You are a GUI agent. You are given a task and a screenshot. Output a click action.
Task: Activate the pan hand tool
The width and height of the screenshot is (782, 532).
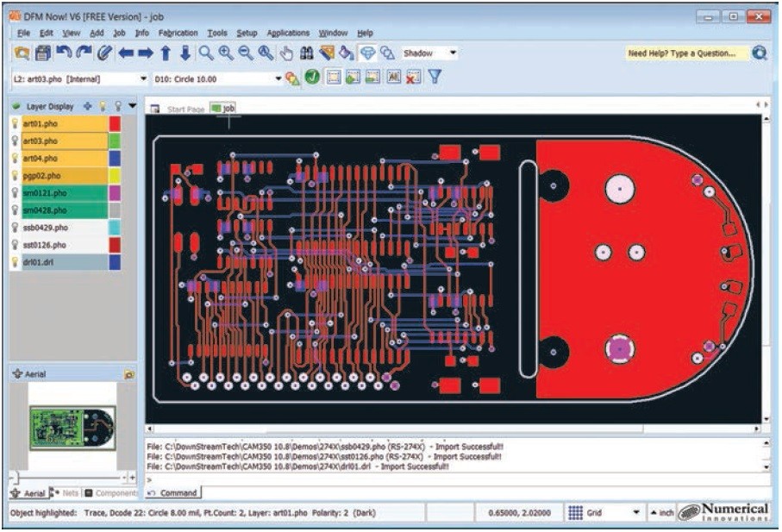tap(286, 53)
